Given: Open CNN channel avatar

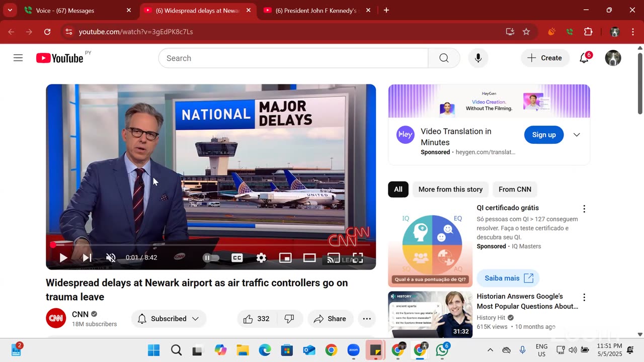Looking at the screenshot, I should [x=56, y=318].
